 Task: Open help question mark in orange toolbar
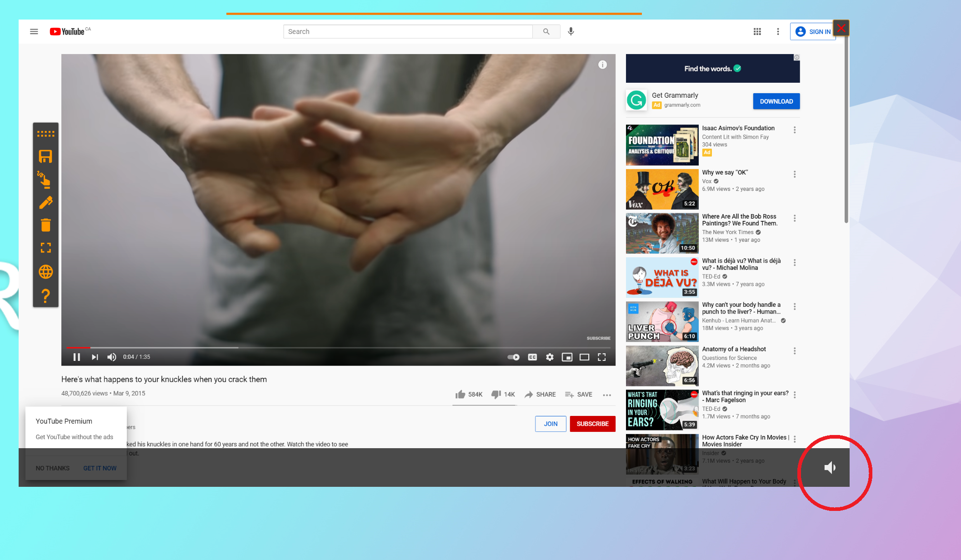(46, 296)
